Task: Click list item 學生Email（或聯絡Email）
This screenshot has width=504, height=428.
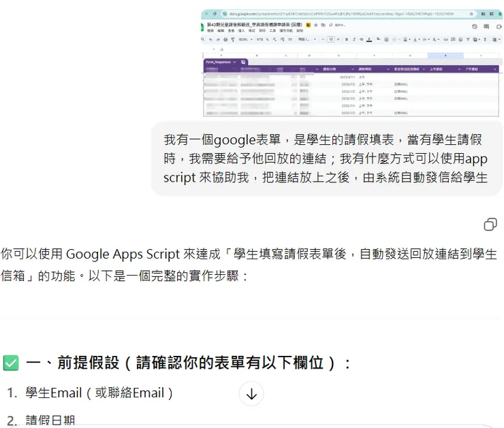Action: 99,393
